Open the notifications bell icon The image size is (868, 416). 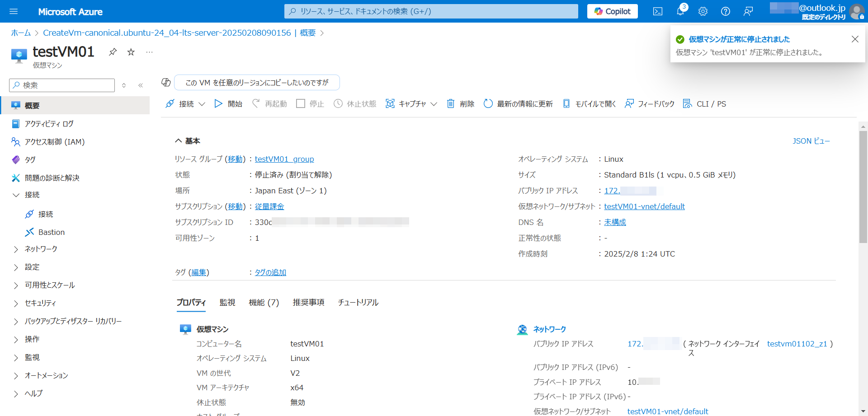680,11
